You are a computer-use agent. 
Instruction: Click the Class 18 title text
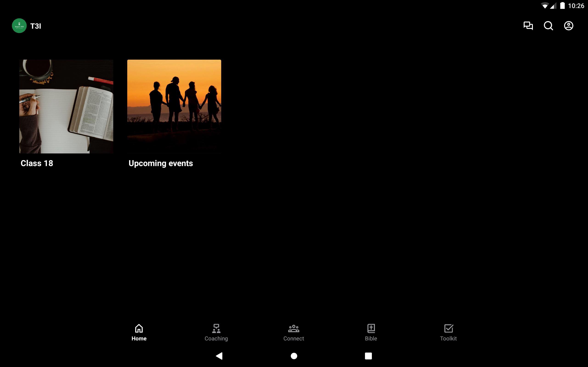(x=37, y=163)
